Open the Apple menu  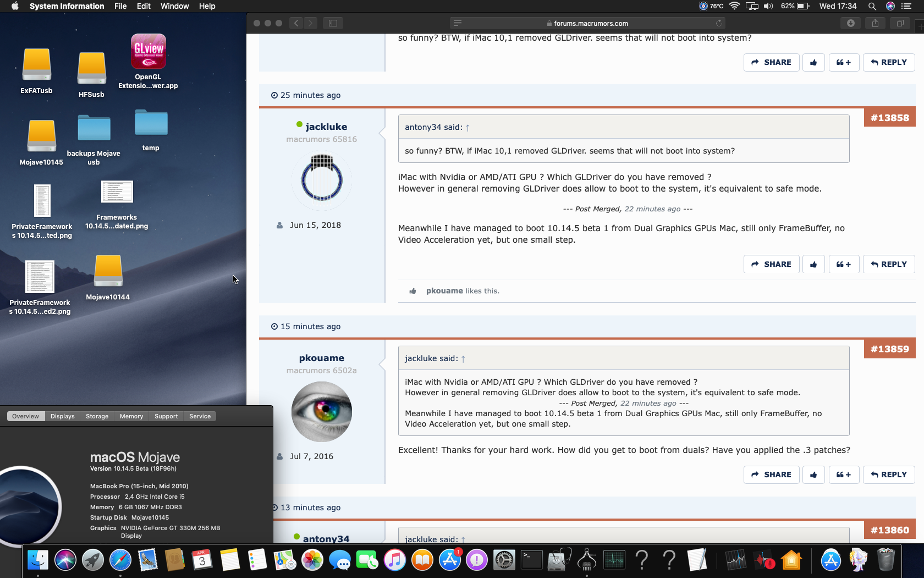pyautogui.click(x=15, y=6)
